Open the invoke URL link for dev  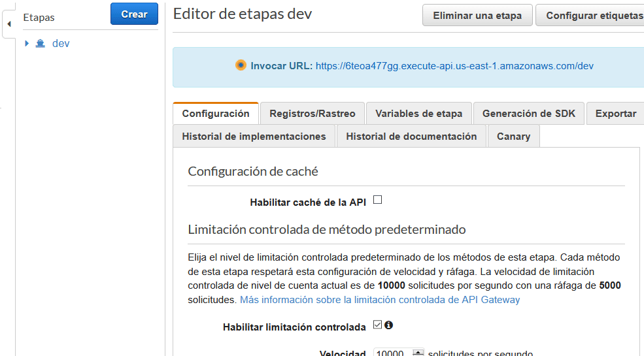[x=454, y=66]
